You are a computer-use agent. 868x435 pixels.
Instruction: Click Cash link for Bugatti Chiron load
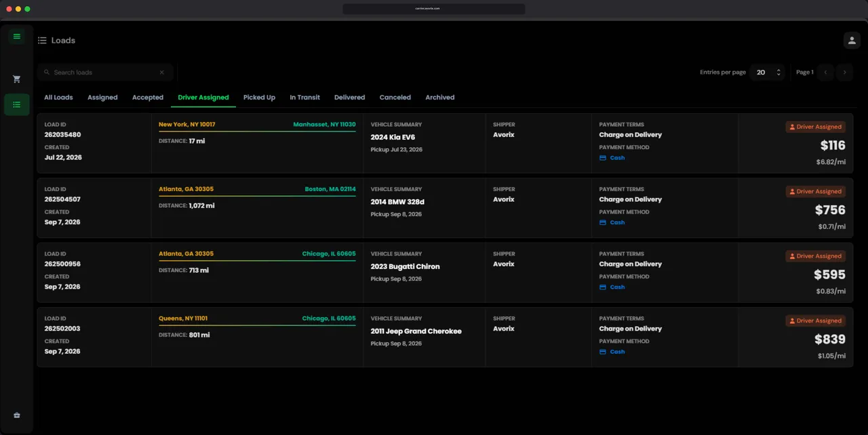pos(617,287)
